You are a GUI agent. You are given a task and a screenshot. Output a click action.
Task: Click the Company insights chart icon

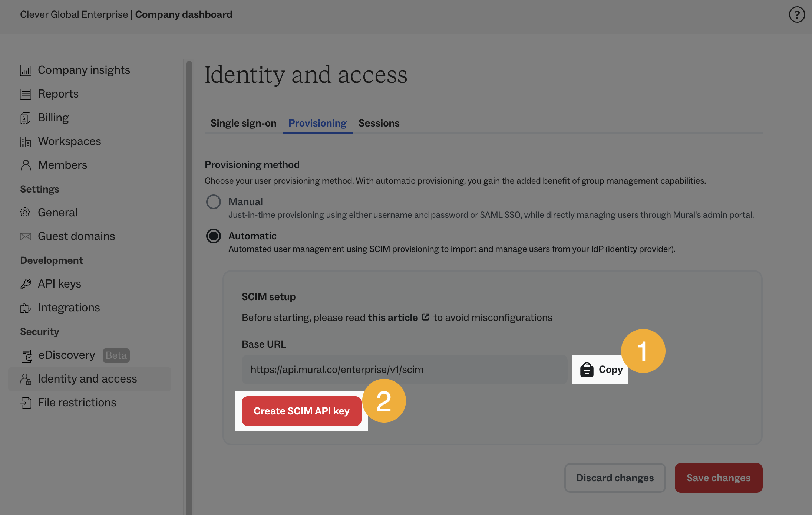tap(26, 70)
